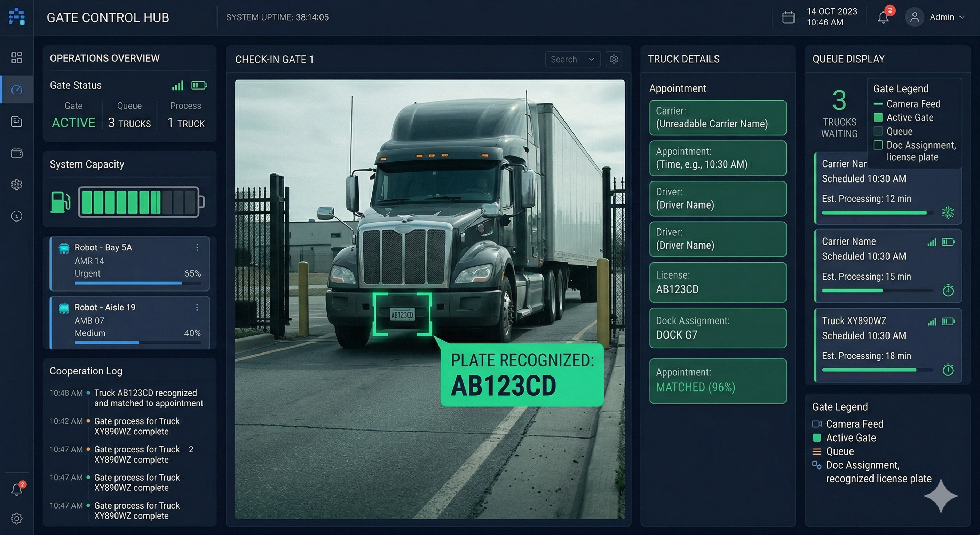980x535 pixels.
Task: Select the Dock Assignment DOCK G7 field
Action: pos(718,328)
